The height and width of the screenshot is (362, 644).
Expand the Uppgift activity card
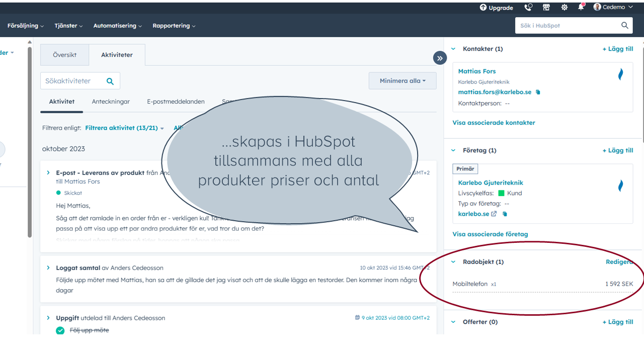[x=48, y=318]
